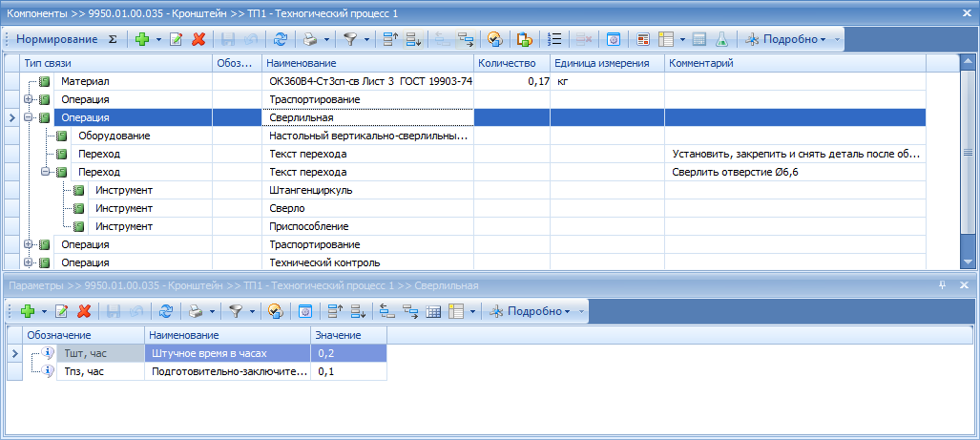
Task: Click the printer icon in Параметры toolbar
Action: [196, 310]
